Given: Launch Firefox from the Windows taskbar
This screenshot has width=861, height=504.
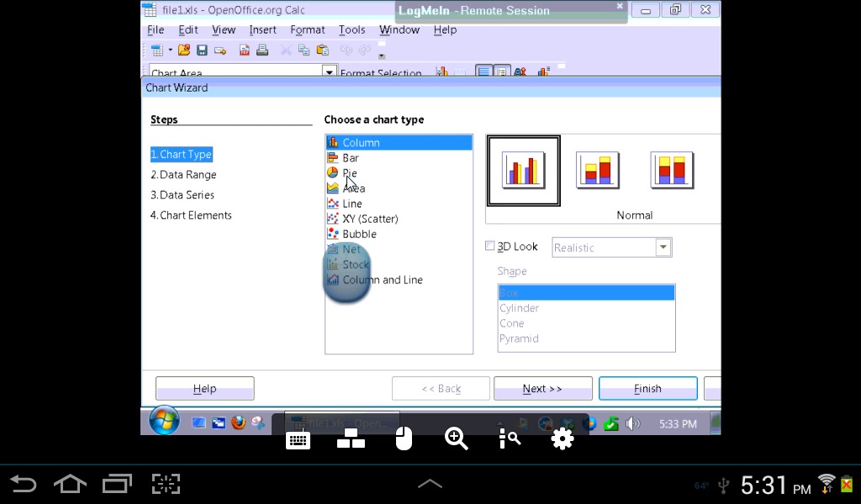Looking at the screenshot, I should coord(238,423).
